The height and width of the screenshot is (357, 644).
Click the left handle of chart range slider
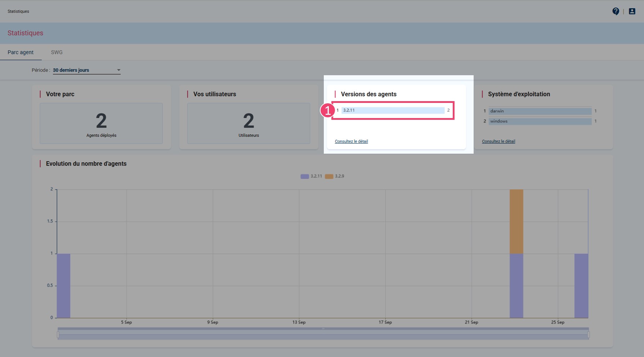[58, 335]
